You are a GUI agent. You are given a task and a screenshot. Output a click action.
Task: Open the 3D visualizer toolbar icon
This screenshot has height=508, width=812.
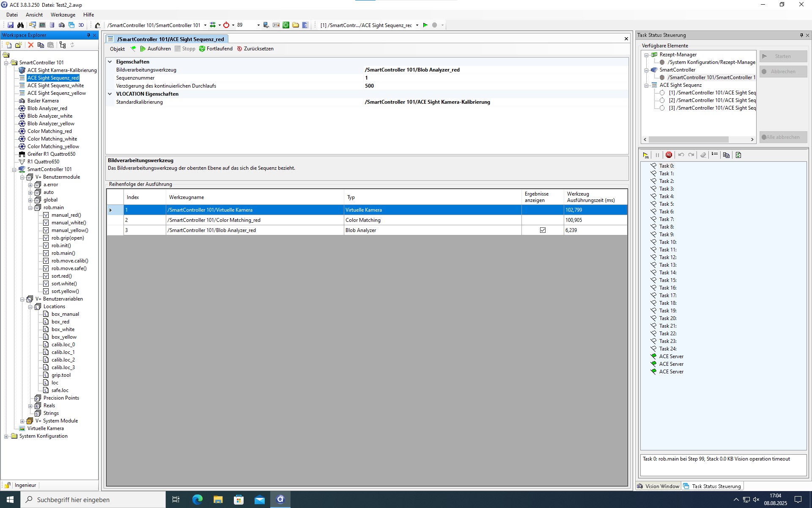coord(81,25)
